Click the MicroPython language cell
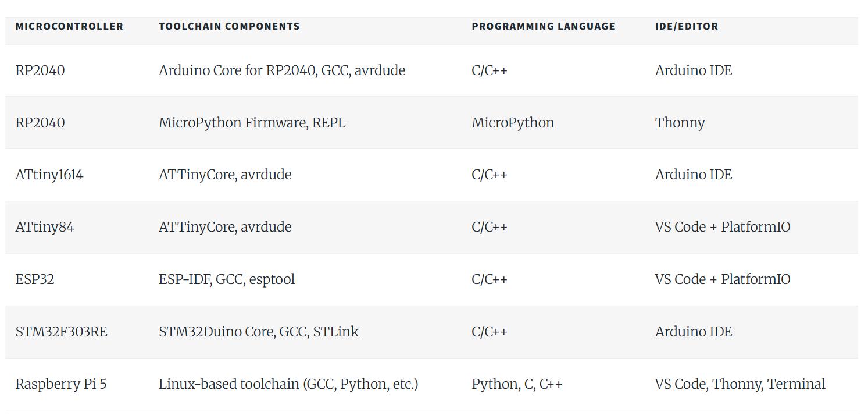The image size is (868, 415). point(513,123)
